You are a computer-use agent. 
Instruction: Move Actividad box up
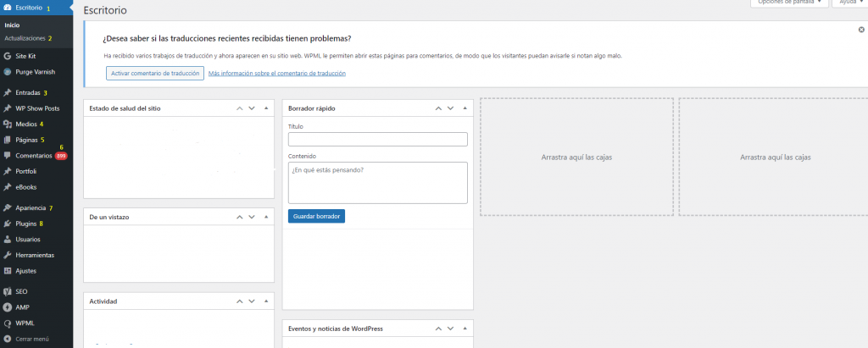pyautogui.click(x=240, y=301)
